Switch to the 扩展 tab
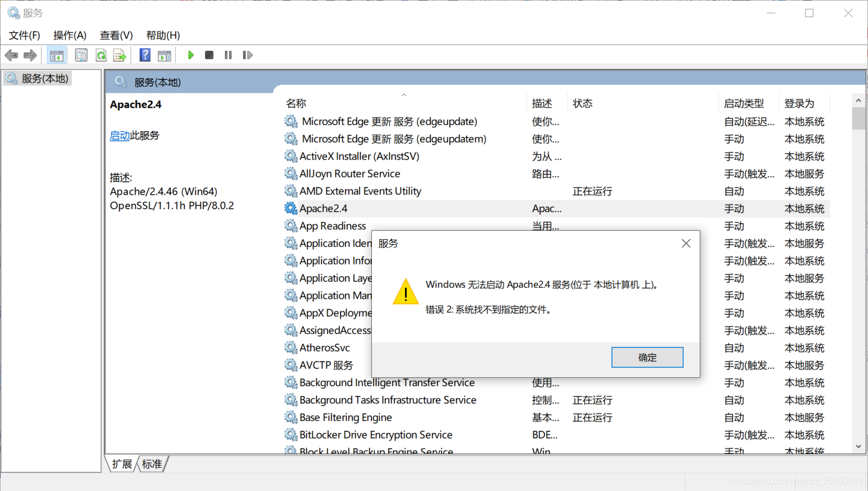868x491 pixels. [x=122, y=464]
